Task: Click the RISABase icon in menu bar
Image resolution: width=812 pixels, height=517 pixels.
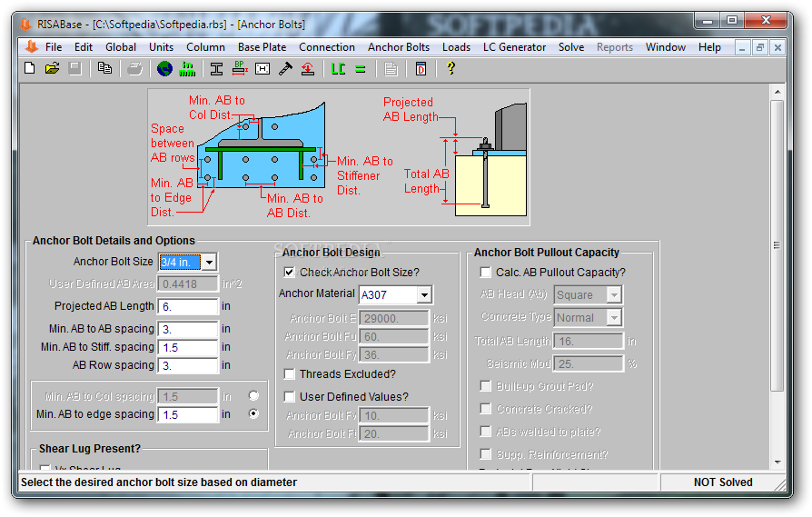Action: [32, 46]
